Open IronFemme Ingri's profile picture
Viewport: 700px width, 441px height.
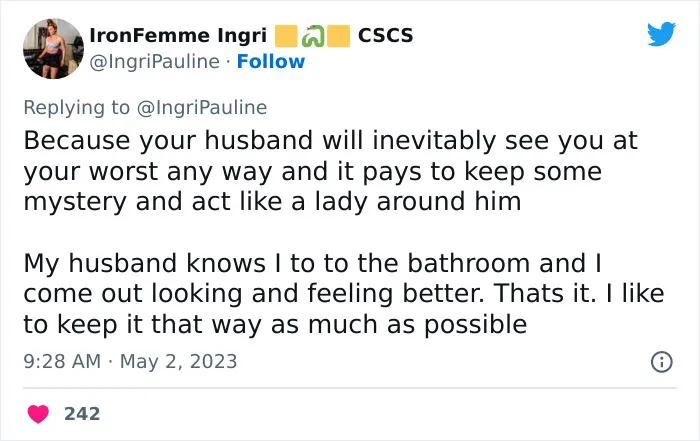53,49
